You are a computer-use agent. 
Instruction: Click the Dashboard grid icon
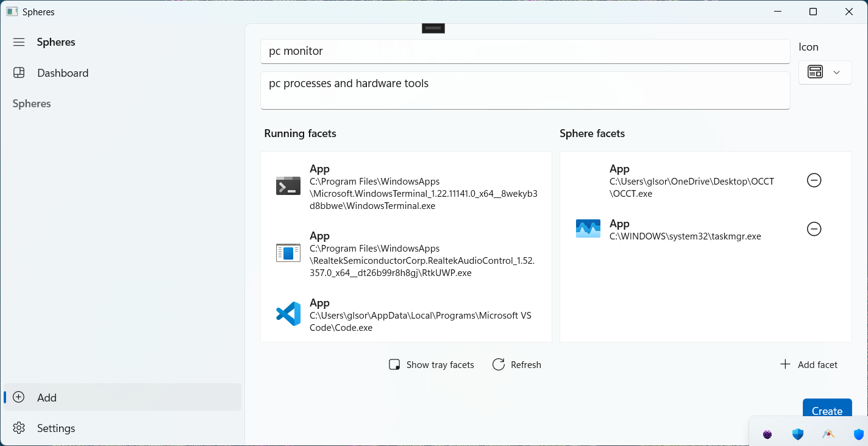(x=19, y=73)
